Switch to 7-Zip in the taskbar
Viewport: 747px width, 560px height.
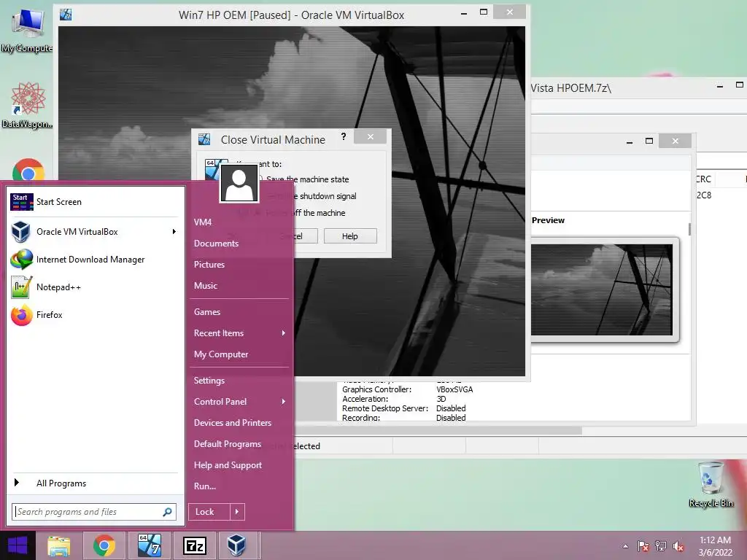click(194, 545)
